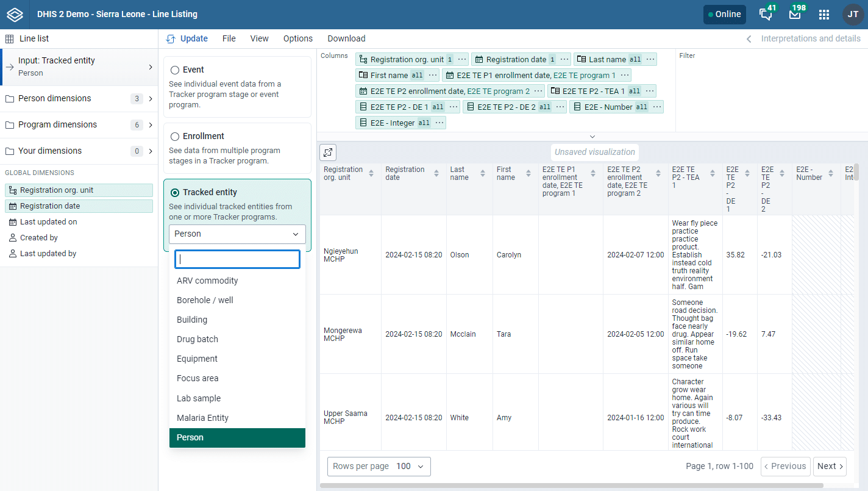Select the Tracked entity radio button

(175, 193)
